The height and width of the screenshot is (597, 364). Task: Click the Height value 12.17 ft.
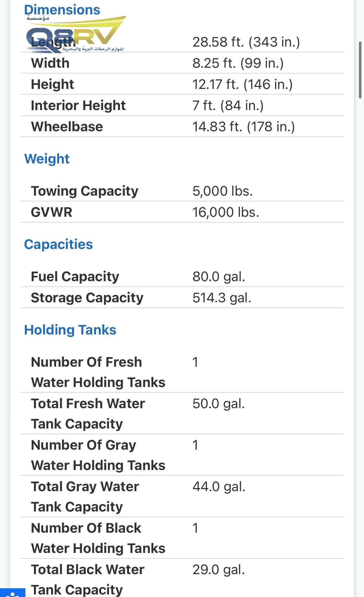click(x=242, y=84)
